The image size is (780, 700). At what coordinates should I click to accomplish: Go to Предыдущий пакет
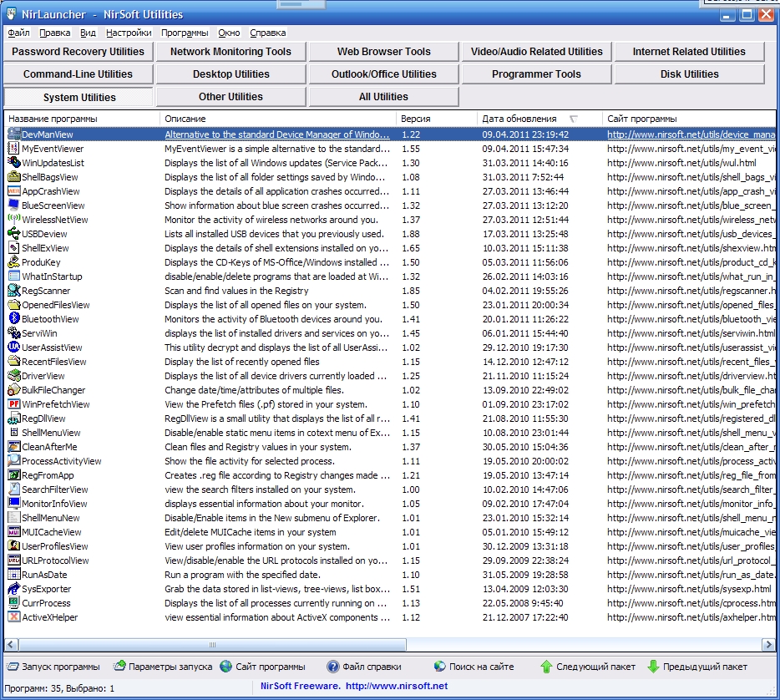click(x=697, y=667)
